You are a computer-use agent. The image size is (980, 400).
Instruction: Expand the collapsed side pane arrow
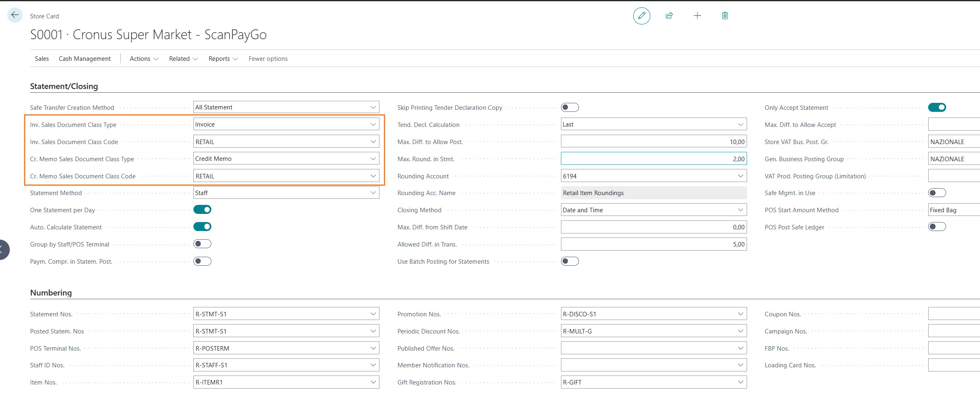click(2, 249)
